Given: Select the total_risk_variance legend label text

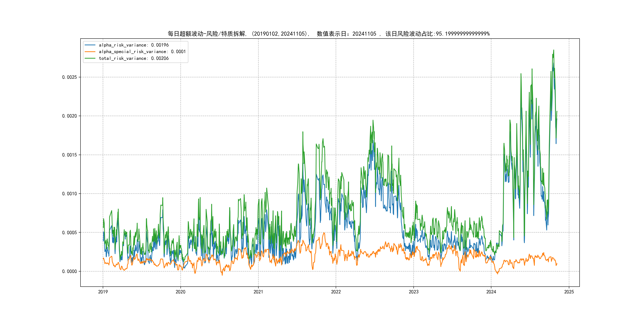Looking at the screenshot, I should (134, 58).
